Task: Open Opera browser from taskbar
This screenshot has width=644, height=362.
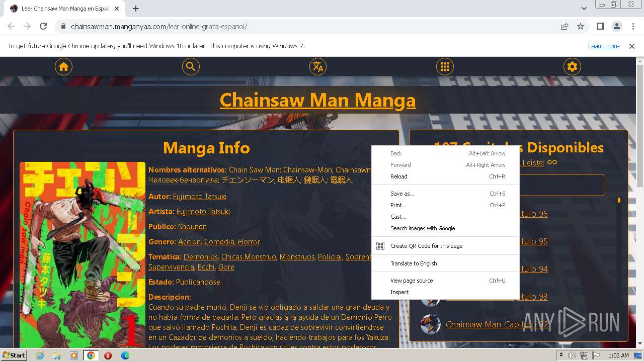Action: (x=108, y=355)
